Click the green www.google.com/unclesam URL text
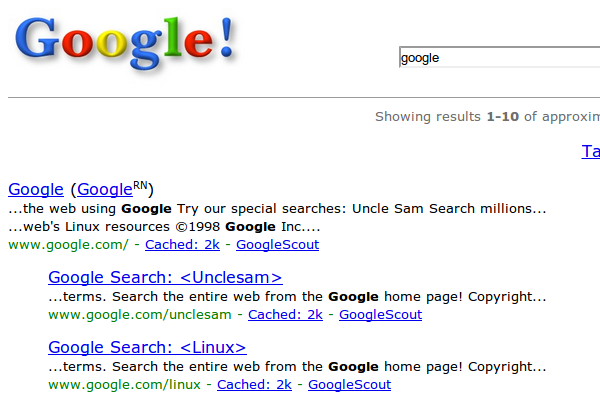 140,315
